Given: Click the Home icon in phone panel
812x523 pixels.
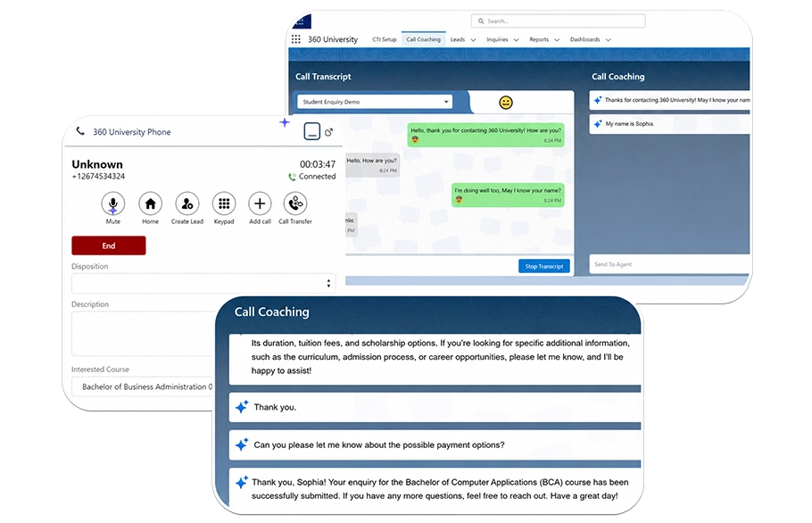Looking at the screenshot, I should [x=150, y=203].
